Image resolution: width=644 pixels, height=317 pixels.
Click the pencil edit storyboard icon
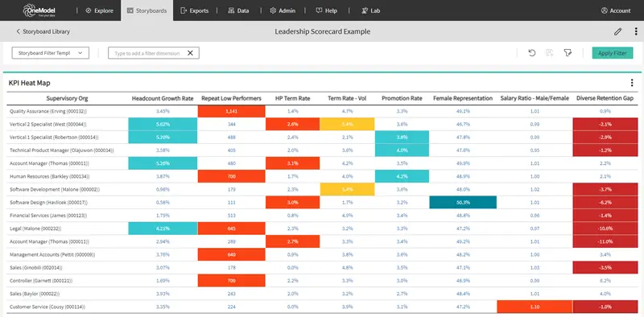(x=617, y=31)
